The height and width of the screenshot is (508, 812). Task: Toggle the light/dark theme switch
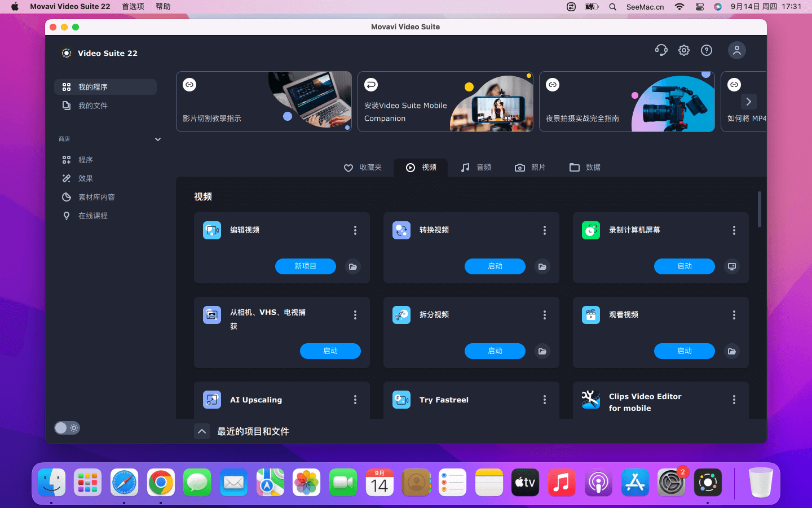(67, 428)
